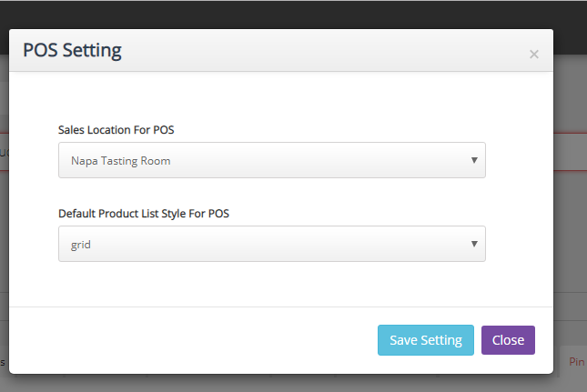Click the dark backdrop above the dialog

[x=291, y=13]
